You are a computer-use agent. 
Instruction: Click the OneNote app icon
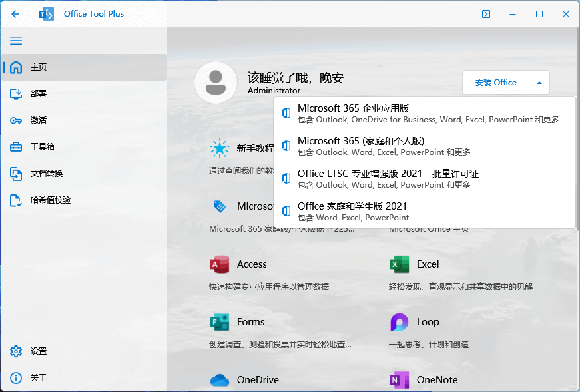pos(399,380)
